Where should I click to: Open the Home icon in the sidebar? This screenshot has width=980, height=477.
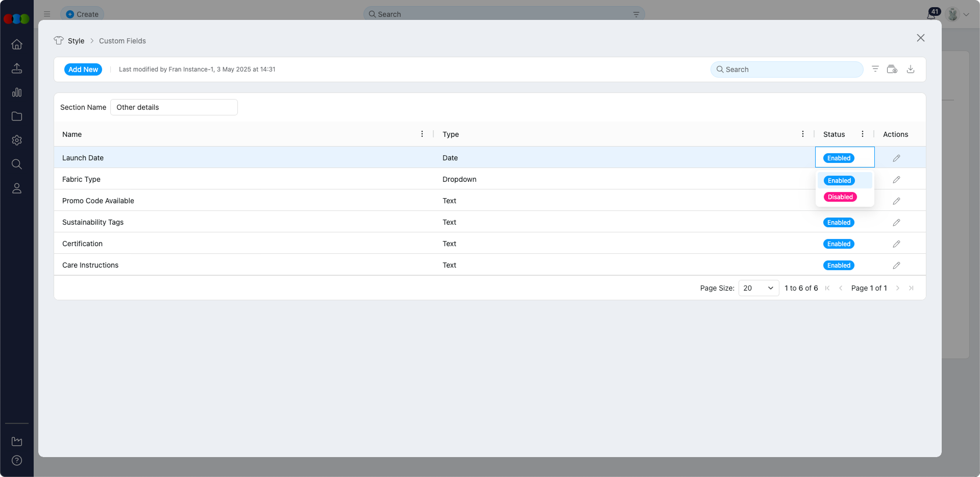click(x=17, y=44)
